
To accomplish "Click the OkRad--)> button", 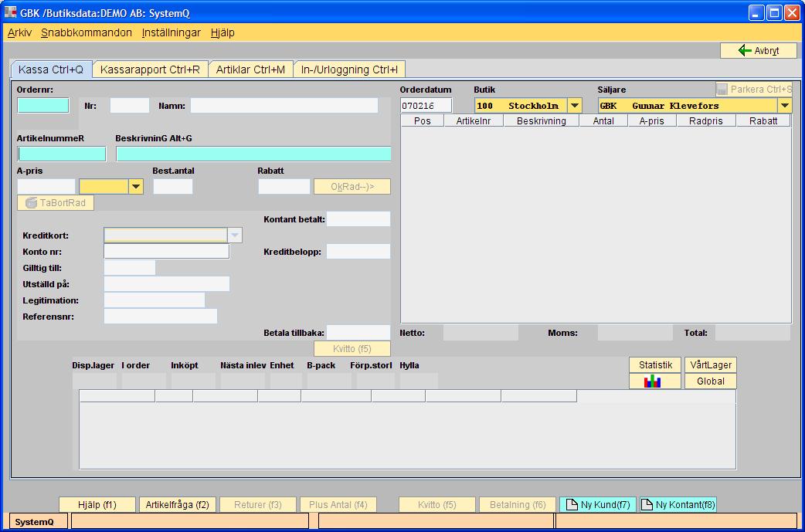I will click(x=352, y=187).
